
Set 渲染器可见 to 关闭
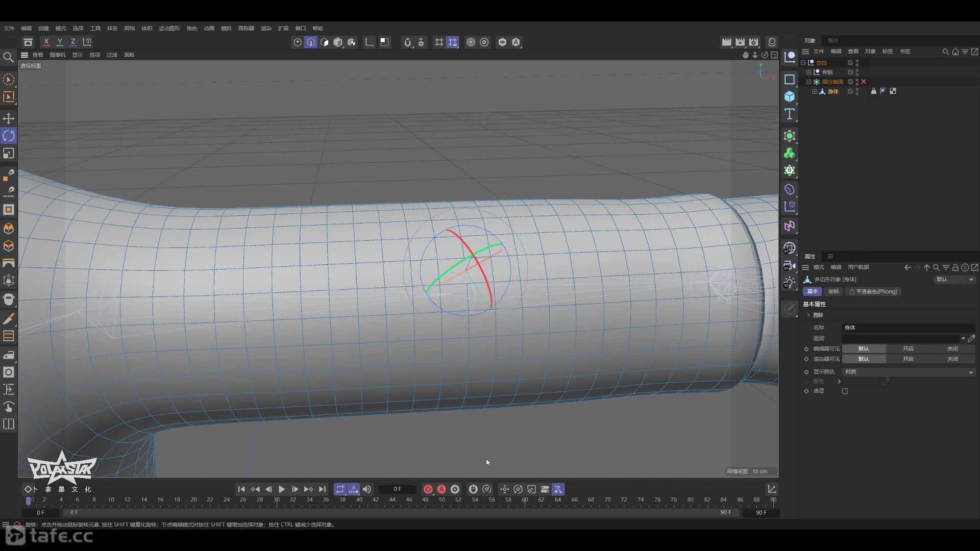point(953,359)
